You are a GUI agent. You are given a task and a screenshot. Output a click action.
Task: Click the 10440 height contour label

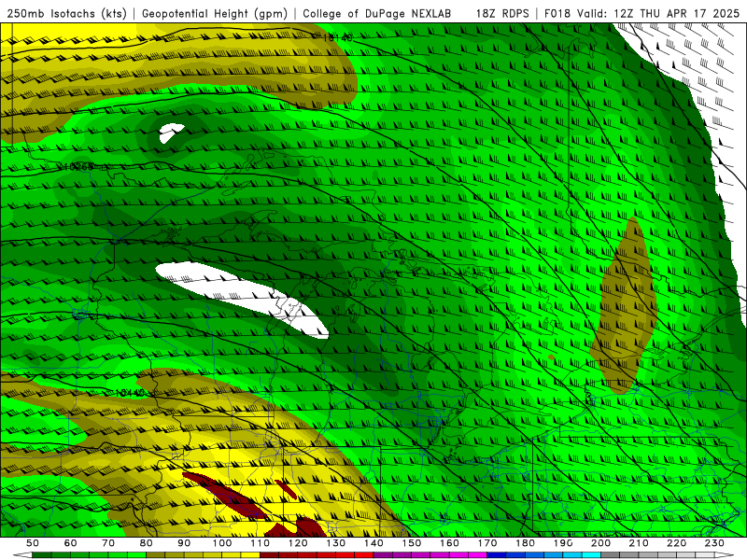click(x=130, y=393)
